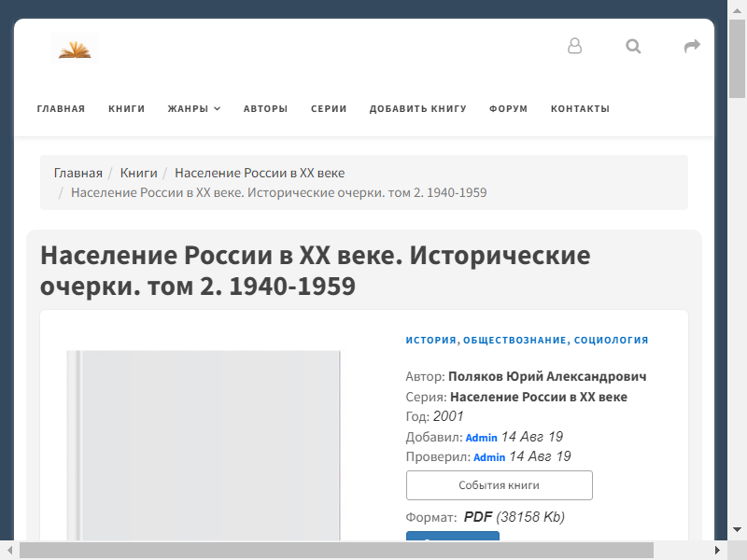Select ДОБАВИТЬ КНИГУ in the menu
The width and height of the screenshot is (747, 560).
[417, 108]
